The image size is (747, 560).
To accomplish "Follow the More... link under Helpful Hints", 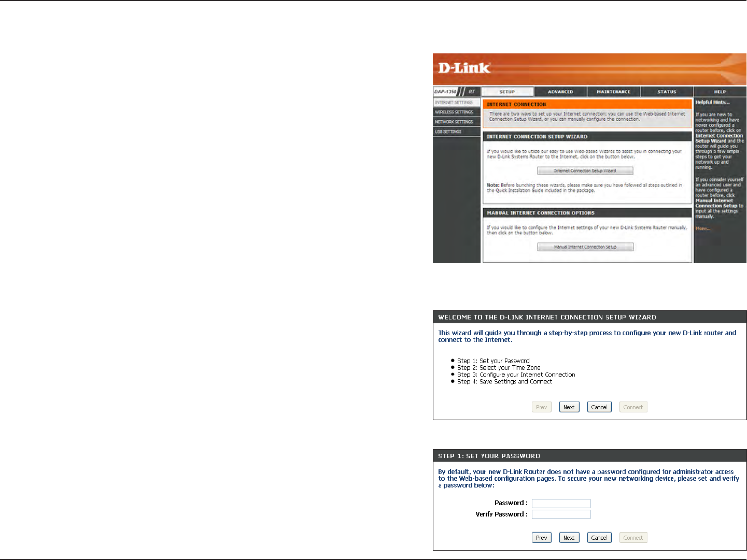I will (x=703, y=228).
